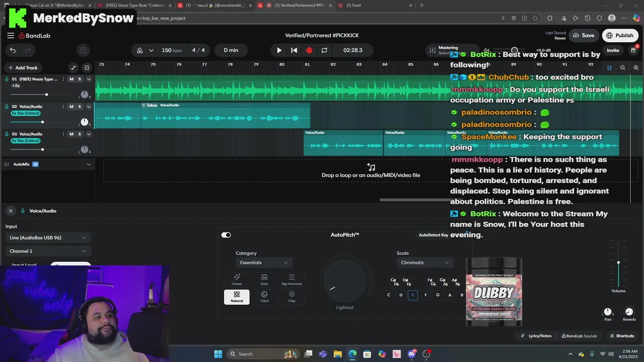
Task: Open the Lyrics/Notes panel
Action: (x=536, y=336)
